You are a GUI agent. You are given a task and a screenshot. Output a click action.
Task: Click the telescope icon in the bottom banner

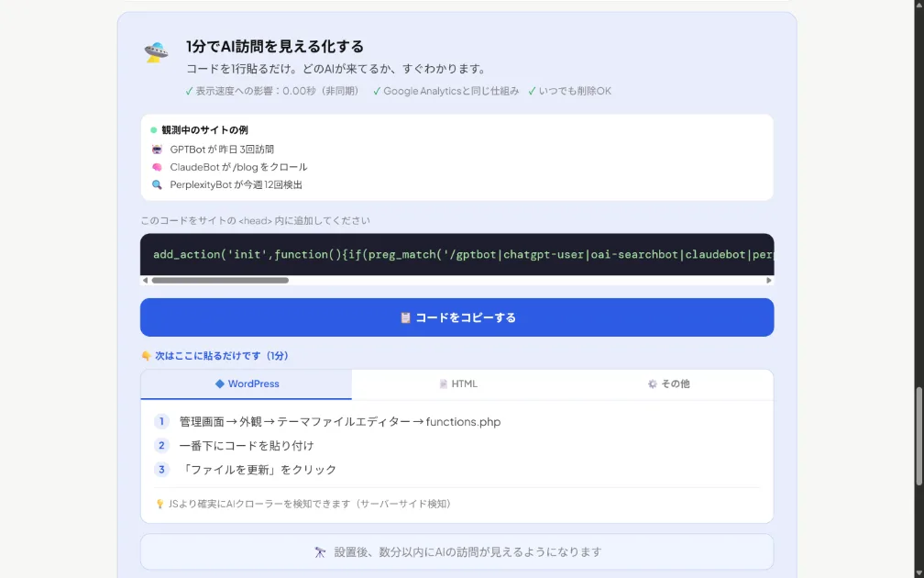click(x=319, y=551)
